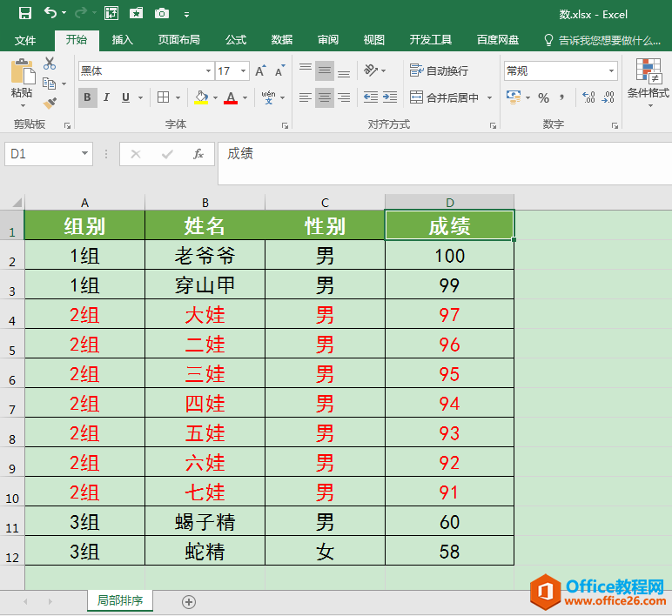Toggle Bold formatting
Viewport: 672px width, 616px height.
tap(87, 97)
